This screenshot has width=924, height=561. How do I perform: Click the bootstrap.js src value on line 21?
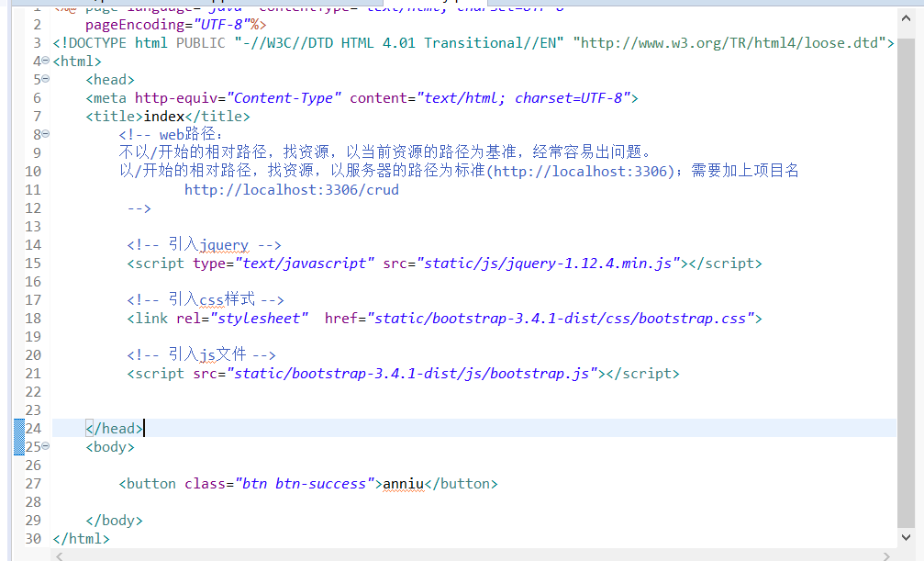pos(412,374)
